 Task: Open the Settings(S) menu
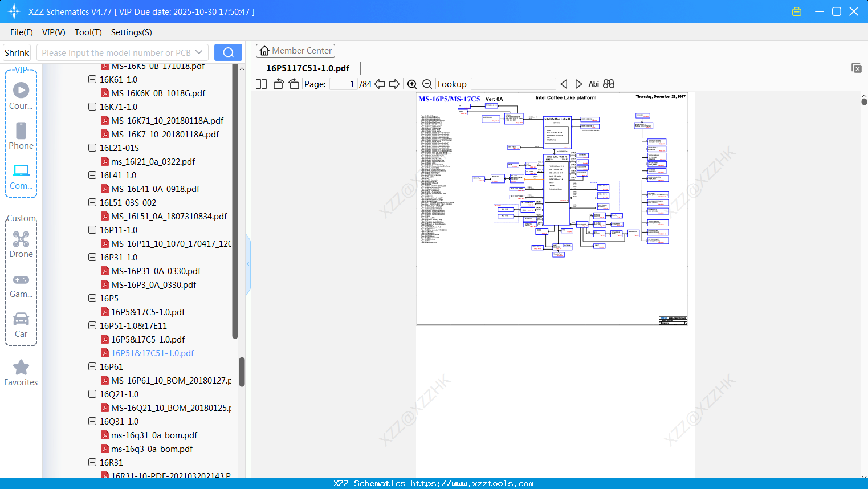[132, 32]
